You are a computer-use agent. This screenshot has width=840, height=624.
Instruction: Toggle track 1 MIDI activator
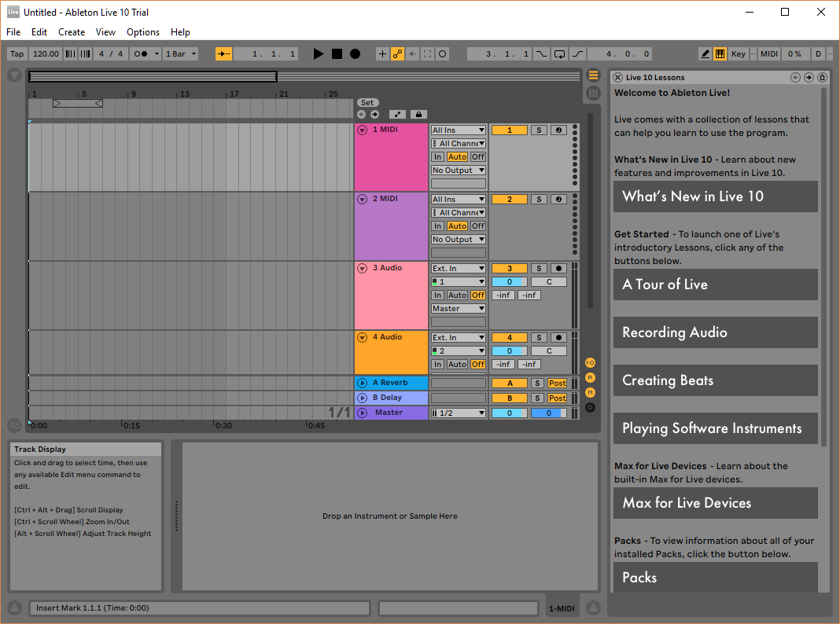510,130
